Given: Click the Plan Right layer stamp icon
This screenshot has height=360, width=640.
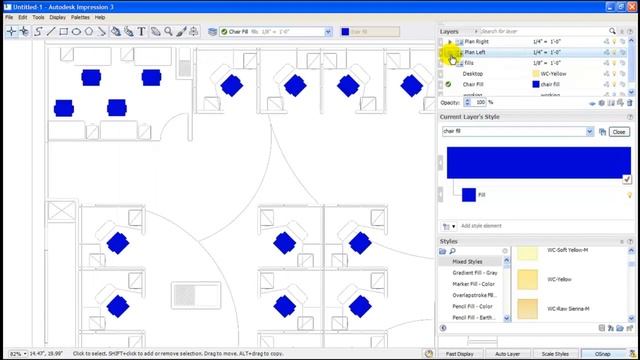Looking at the screenshot, I should [606, 42].
